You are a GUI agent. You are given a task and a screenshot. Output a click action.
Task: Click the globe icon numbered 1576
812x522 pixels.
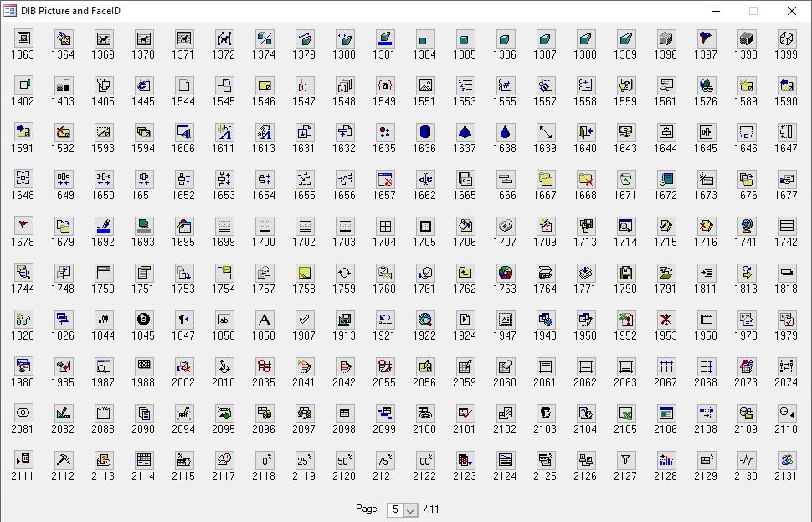(x=706, y=85)
